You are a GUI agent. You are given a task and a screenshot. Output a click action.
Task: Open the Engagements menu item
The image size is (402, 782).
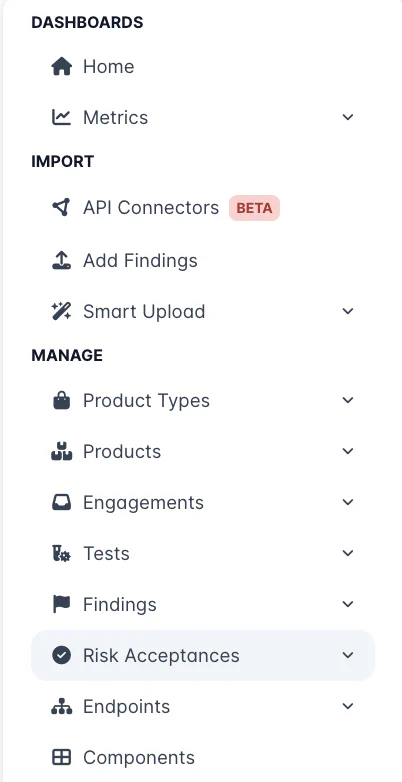click(203, 502)
